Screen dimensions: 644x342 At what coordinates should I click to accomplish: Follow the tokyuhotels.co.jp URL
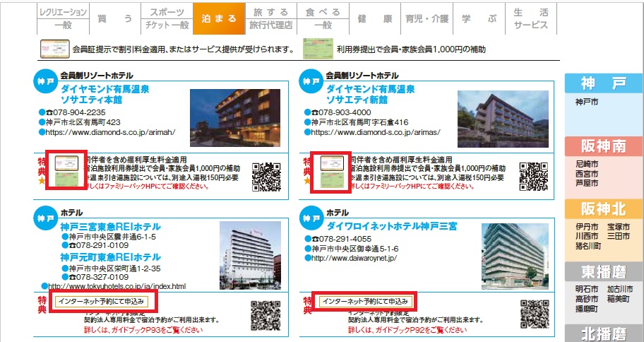click(117, 286)
